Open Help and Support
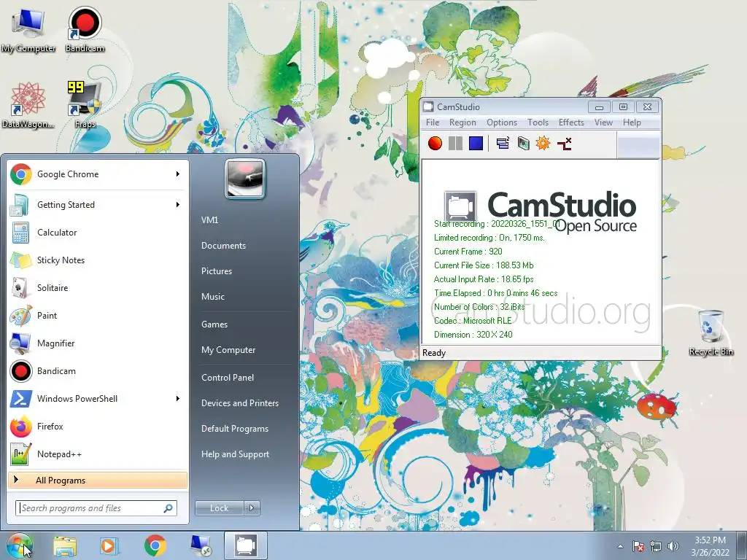Viewport: 747px width, 560px height. pos(235,454)
